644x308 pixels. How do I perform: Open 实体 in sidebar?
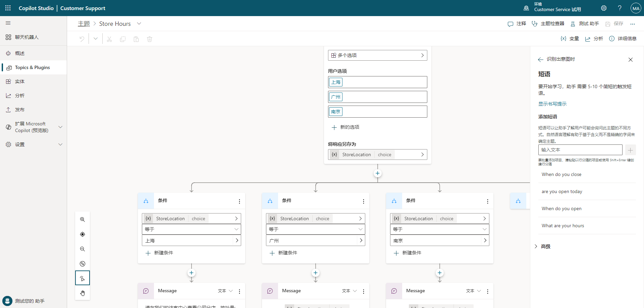pyautogui.click(x=34, y=81)
